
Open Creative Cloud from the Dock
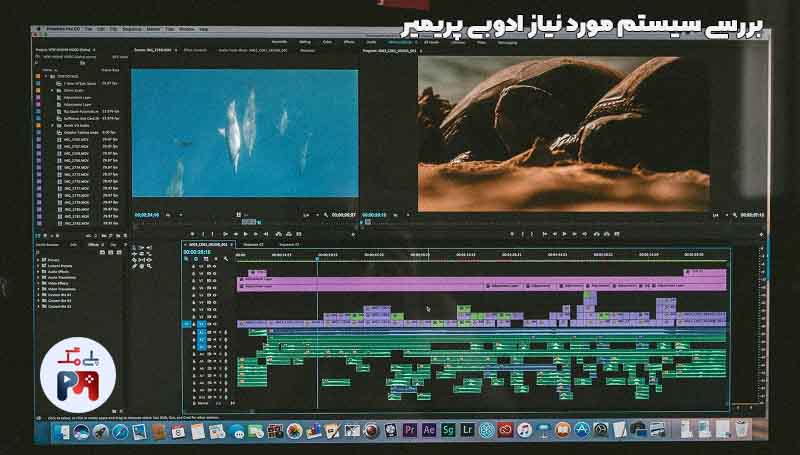[505, 430]
